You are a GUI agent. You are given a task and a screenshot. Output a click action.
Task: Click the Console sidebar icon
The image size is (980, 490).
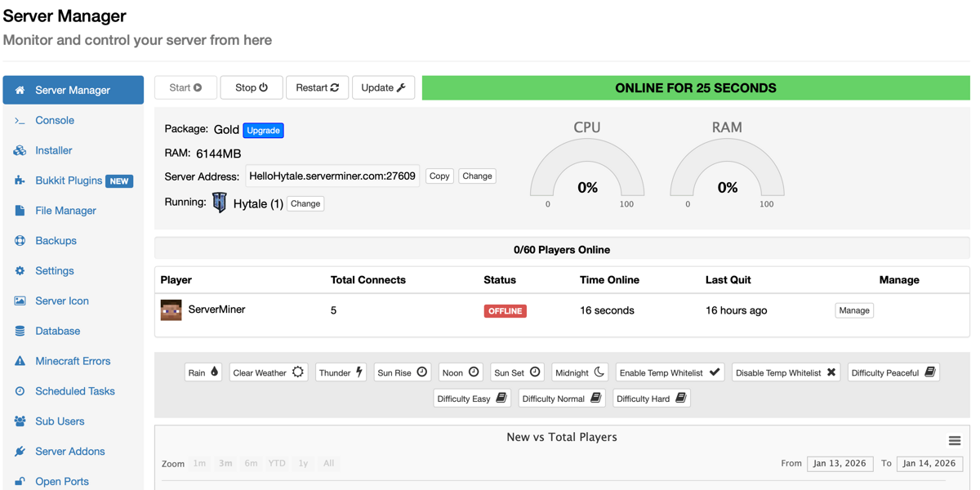click(20, 121)
